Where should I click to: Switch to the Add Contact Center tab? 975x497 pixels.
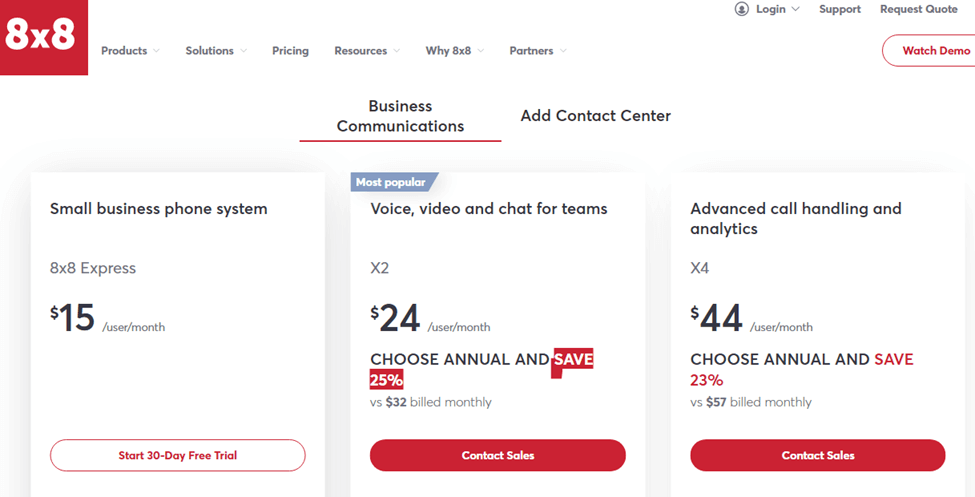coord(596,116)
